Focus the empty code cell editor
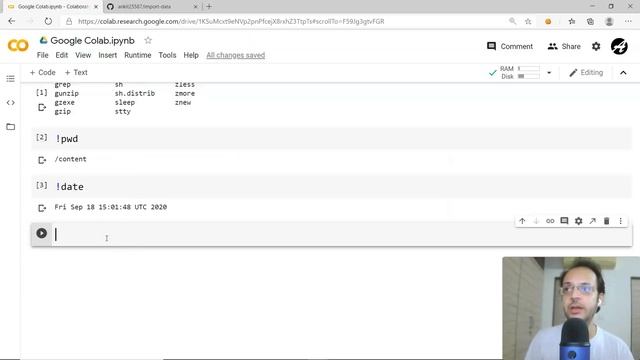 pyautogui.click(x=341, y=234)
